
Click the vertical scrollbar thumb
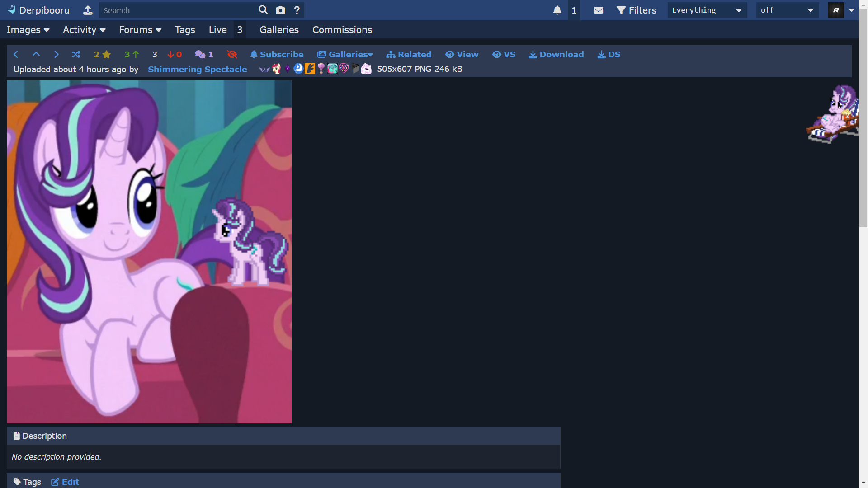coord(863,117)
